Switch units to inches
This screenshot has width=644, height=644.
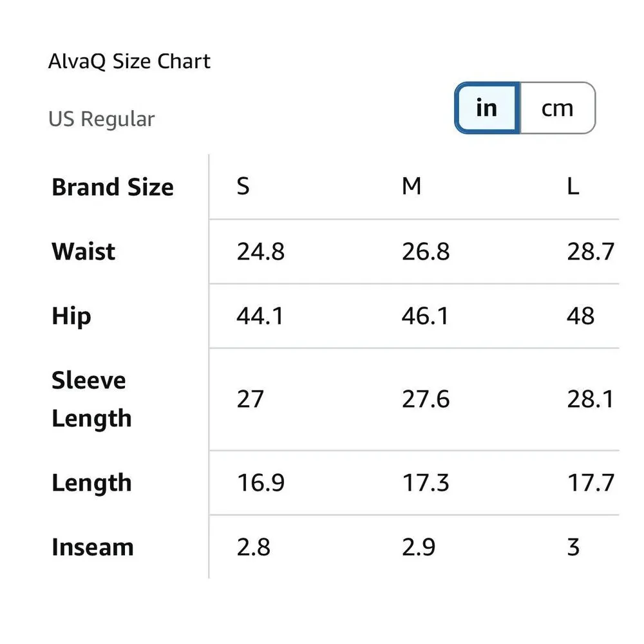pos(487,108)
